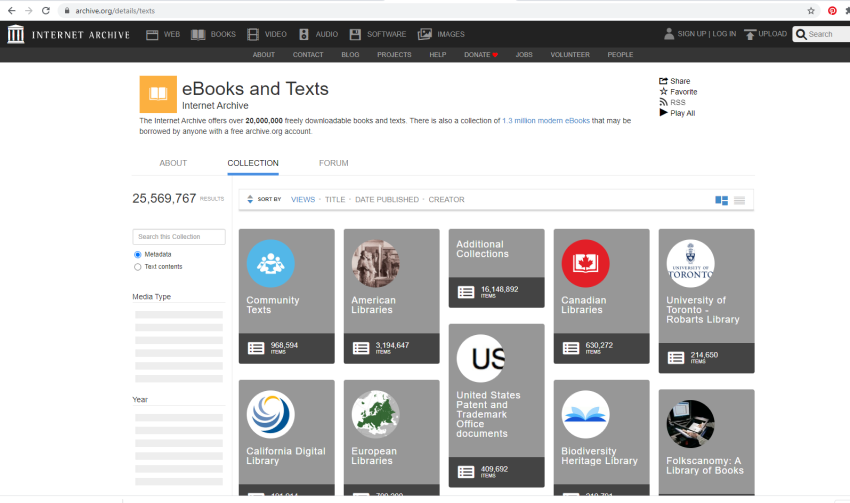
Task: Open the Web section icon
Action: click(152, 35)
